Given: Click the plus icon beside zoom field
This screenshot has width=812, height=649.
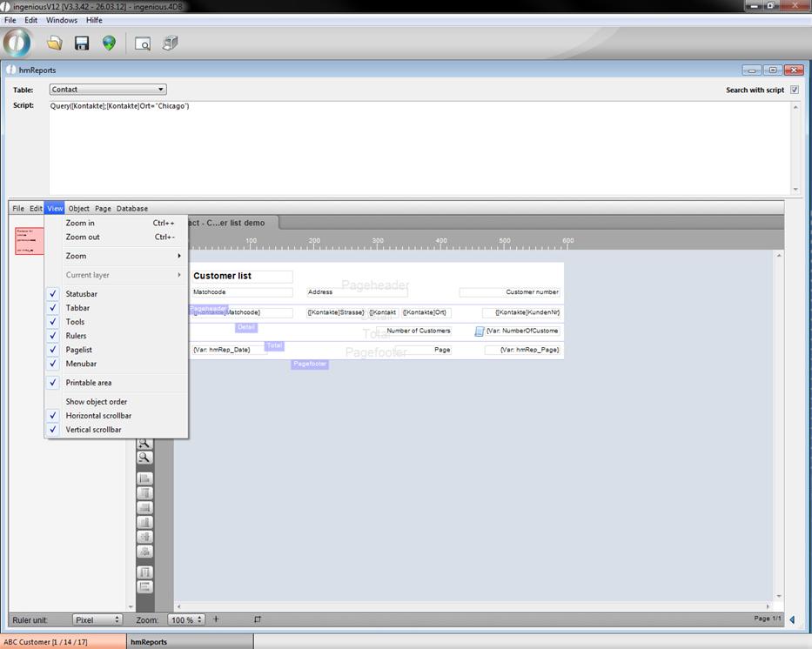Looking at the screenshot, I should (x=216, y=619).
